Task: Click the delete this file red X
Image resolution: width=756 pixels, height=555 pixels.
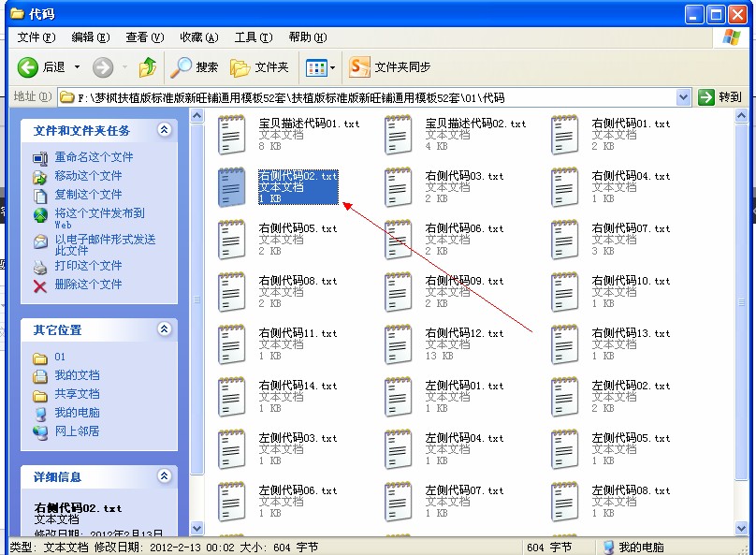Action: coord(40,285)
